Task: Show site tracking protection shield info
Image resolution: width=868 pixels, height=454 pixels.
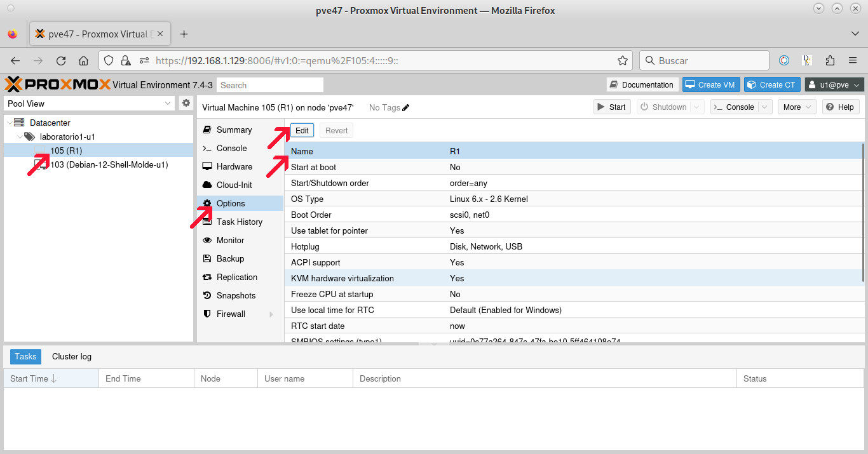Action: (109, 60)
